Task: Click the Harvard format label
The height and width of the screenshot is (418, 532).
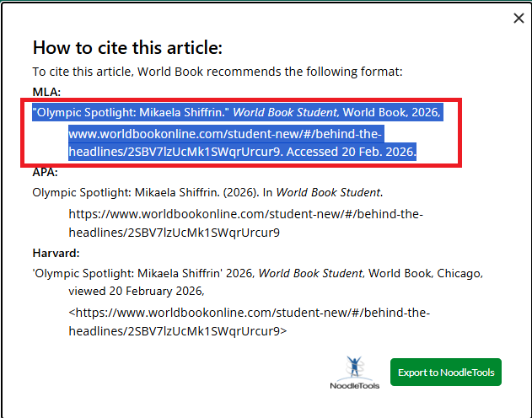Action: tap(55, 253)
